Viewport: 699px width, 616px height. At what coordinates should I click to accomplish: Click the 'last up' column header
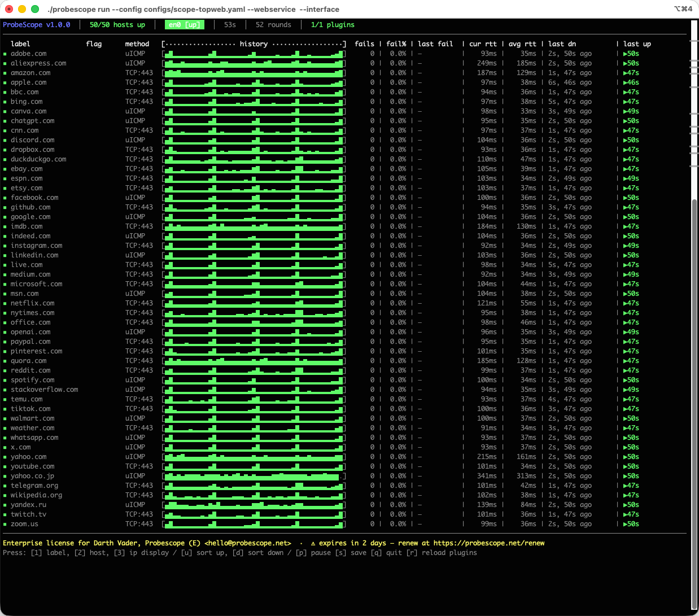pyautogui.click(x=637, y=44)
